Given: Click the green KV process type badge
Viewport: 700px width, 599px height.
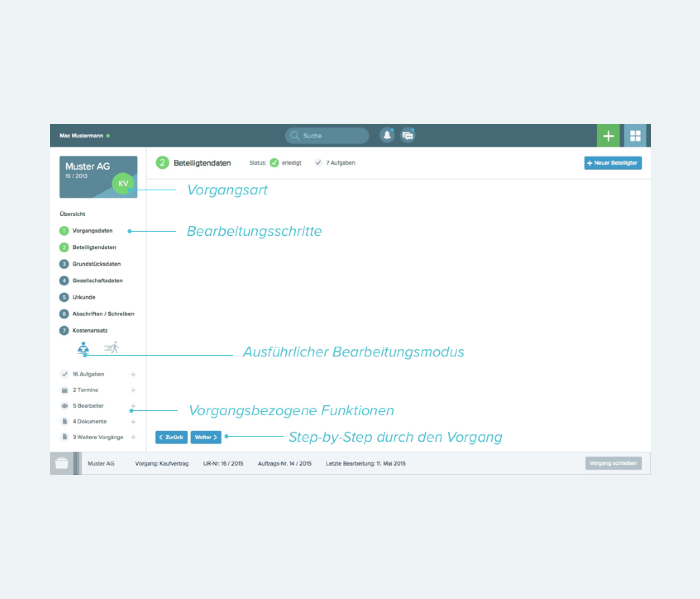Looking at the screenshot, I should (x=123, y=183).
